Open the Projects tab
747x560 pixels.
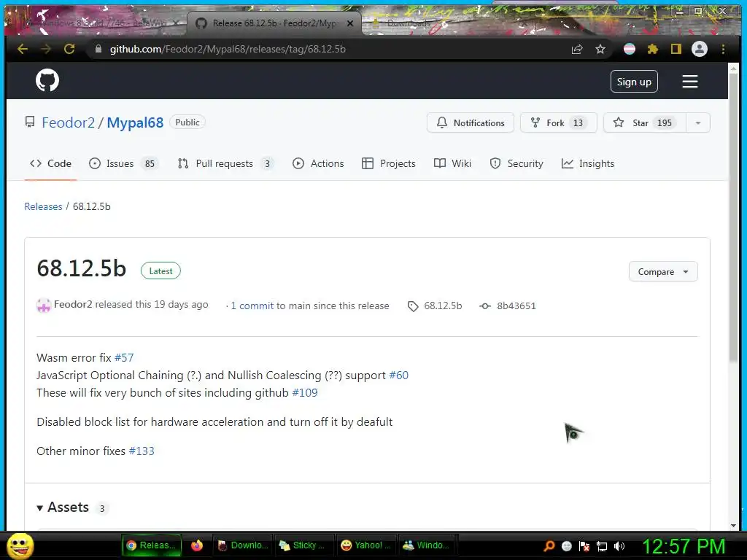(389, 164)
